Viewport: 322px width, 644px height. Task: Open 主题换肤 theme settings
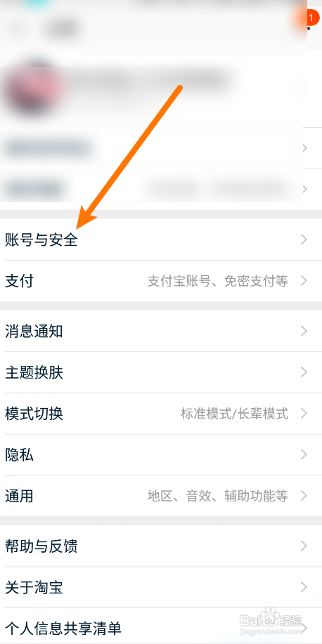coord(161,372)
